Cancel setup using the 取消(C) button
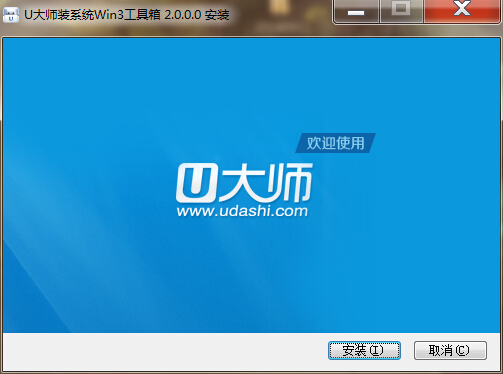Image resolution: width=503 pixels, height=374 pixels. (450, 350)
